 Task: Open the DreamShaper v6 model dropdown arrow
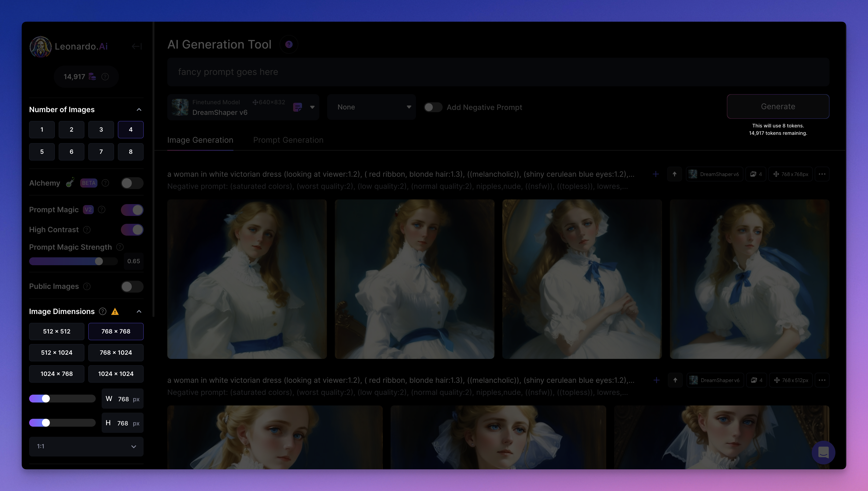point(312,107)
